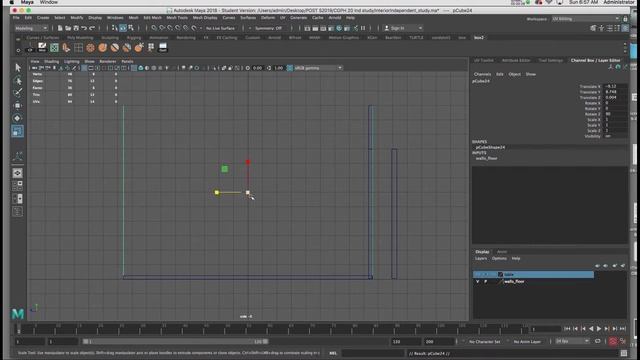Viewport: 640px width, 360px height.
Task: Click create new layer icon
Action: [615, 266]
